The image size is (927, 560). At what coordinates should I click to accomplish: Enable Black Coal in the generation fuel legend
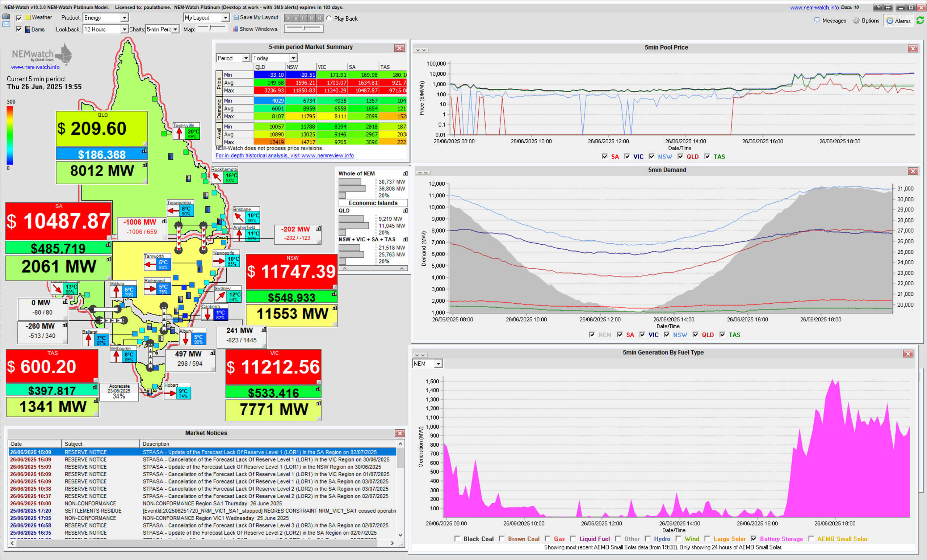click(457, 539)
